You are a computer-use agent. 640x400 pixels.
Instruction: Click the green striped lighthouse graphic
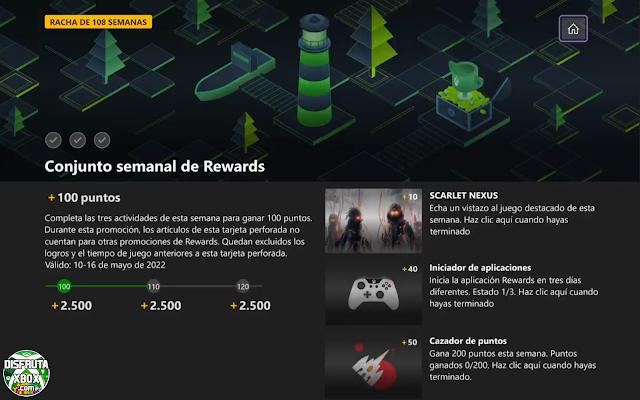pos(314,70)
